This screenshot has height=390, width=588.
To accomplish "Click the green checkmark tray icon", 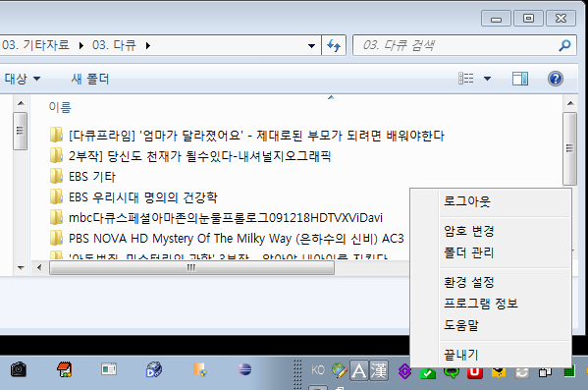I will click(x=428, y=372).
